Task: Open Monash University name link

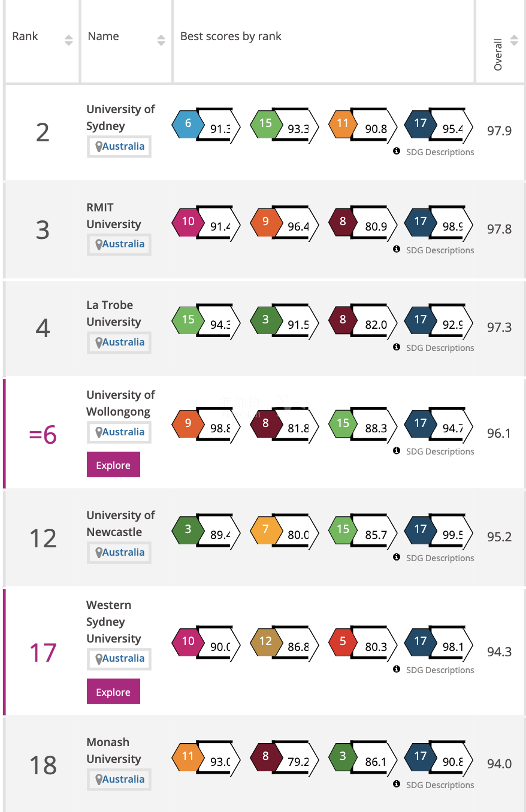Action: click(113, 750)
